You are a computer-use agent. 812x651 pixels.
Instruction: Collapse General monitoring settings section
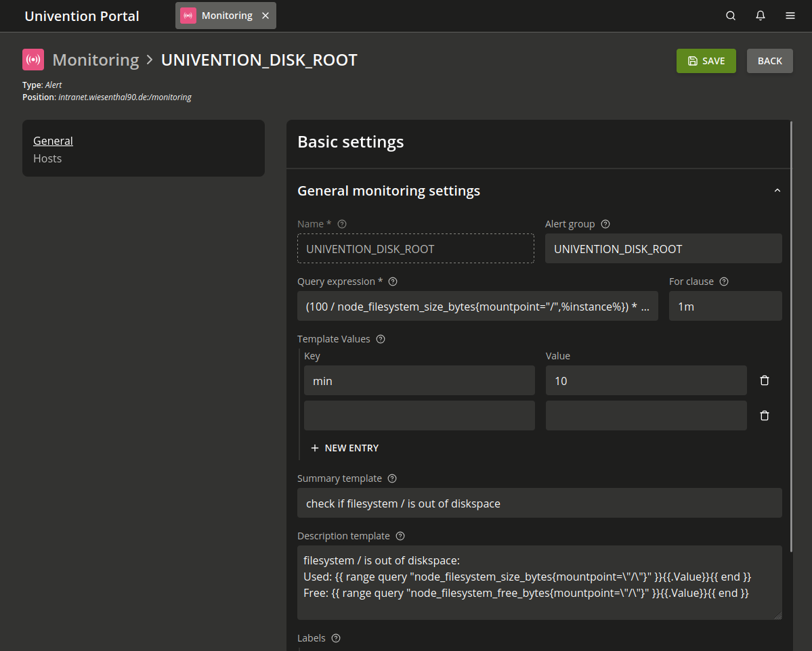point(777,190)
